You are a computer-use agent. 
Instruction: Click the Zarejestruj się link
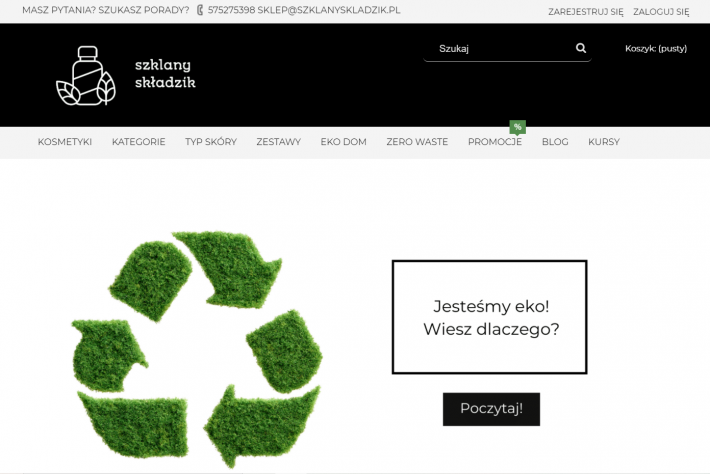coord(585,12)
